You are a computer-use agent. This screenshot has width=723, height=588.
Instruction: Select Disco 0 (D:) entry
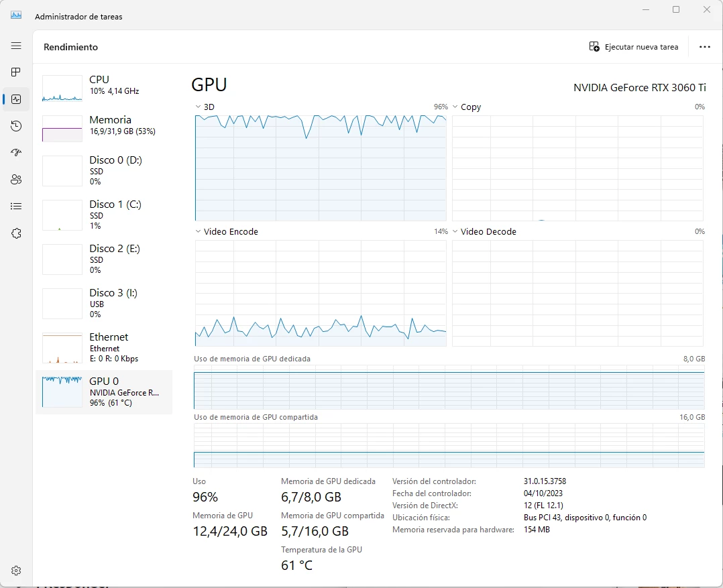tap(104, 170)
